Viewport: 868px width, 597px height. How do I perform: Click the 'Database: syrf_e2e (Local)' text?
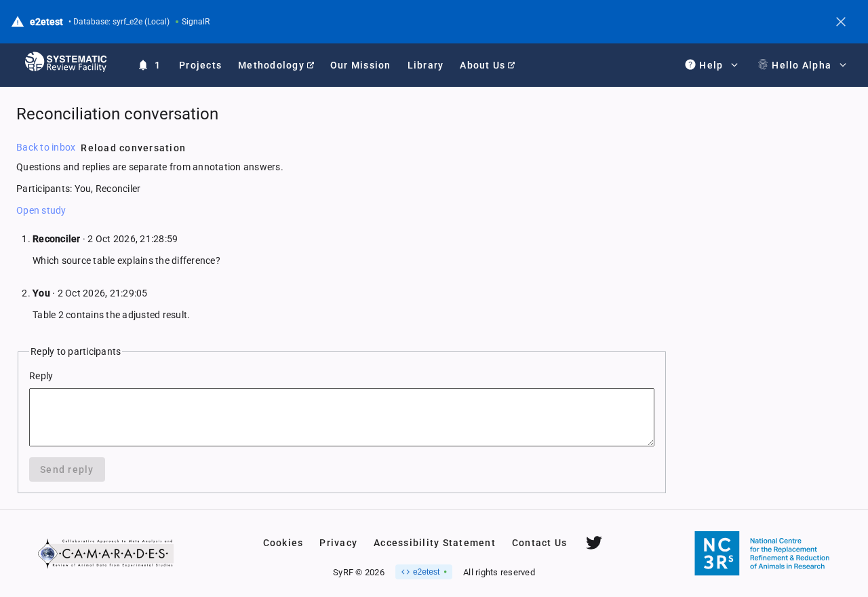(x=121, y=22)
